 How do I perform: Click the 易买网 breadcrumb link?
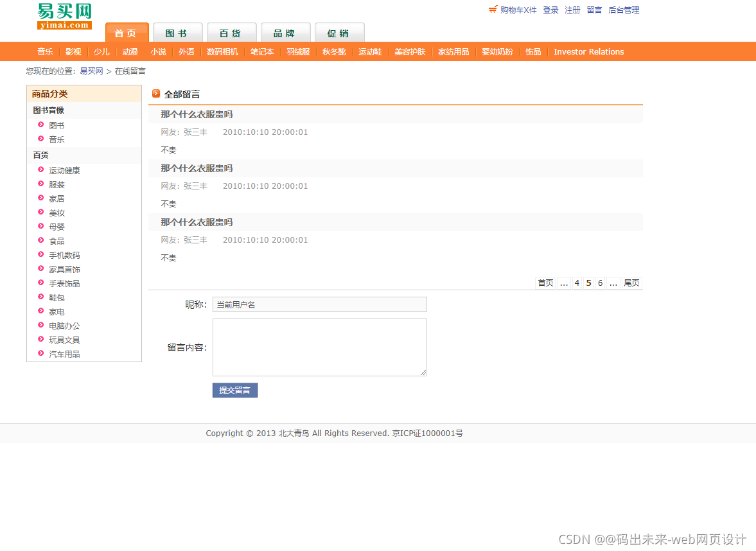(92, 71)
